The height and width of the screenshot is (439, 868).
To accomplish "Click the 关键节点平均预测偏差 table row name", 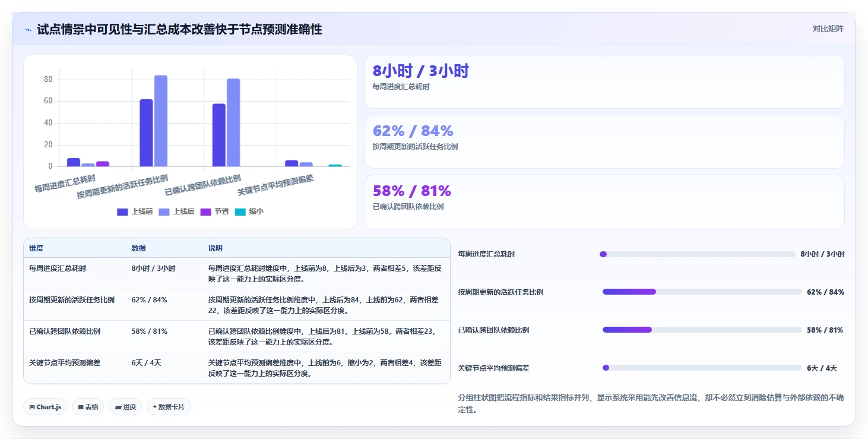I will pos(65,363).
